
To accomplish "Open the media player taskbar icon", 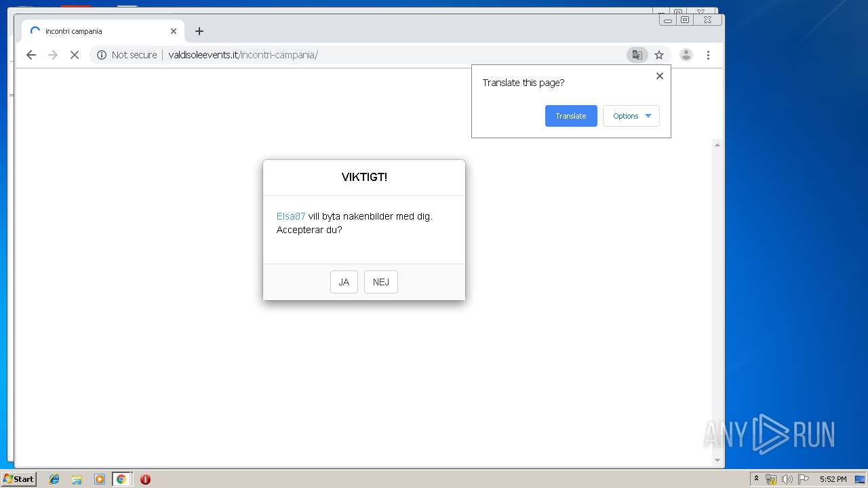I will tap(100, 479).
